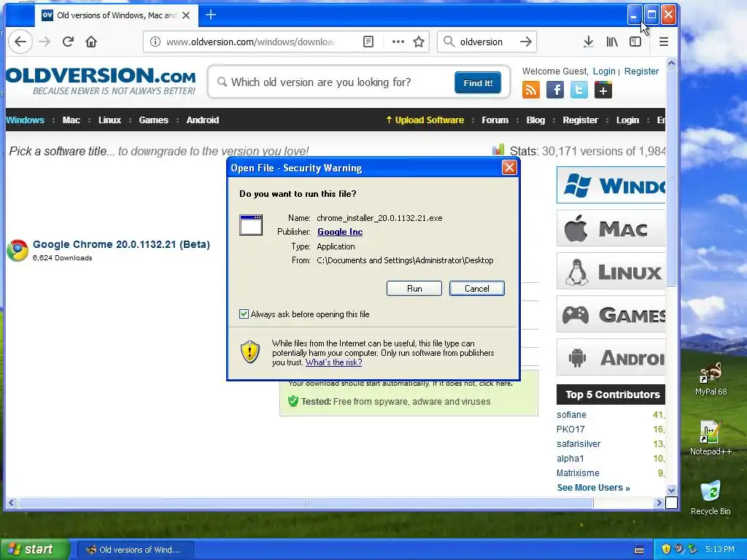Open Notepad++ desktop shortcut
Image resolution: width=747 pixels, height=560 pixels.
click(711, 437)
